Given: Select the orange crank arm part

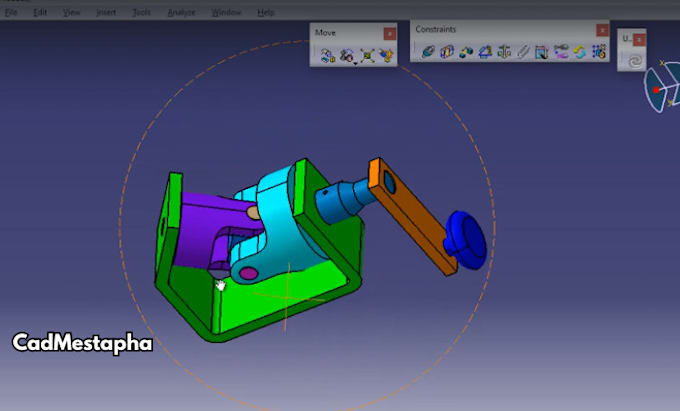Looking at the screenshot, I should click(x=416, y=221).
